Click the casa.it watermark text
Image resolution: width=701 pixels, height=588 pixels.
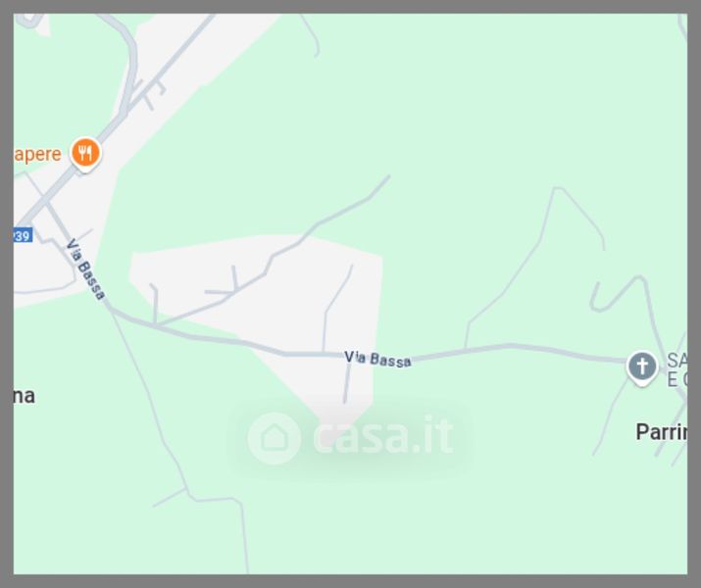pos(384,435)
